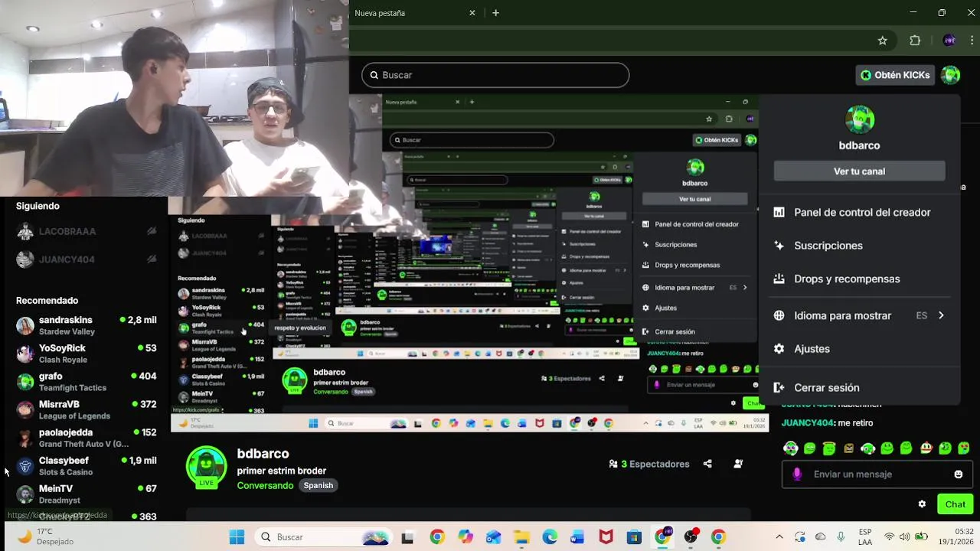Click OneDrive cloud icon in outer system tray

[x=821, y=537]
